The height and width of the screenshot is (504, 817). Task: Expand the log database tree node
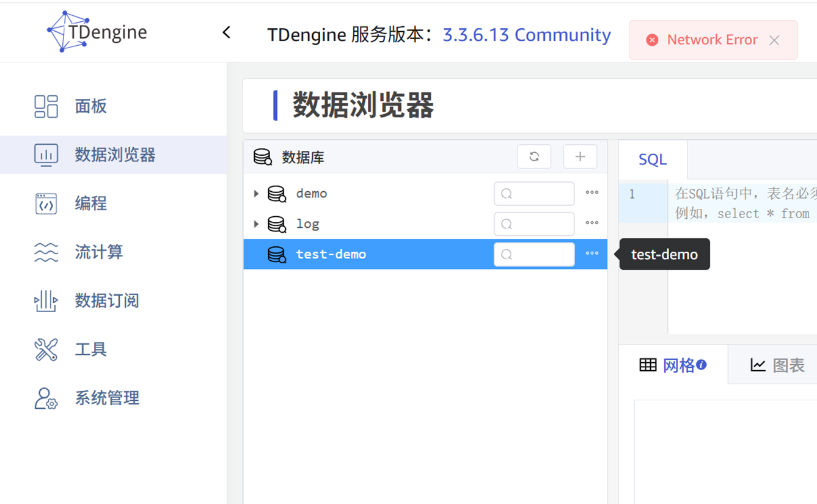[257, 224]
